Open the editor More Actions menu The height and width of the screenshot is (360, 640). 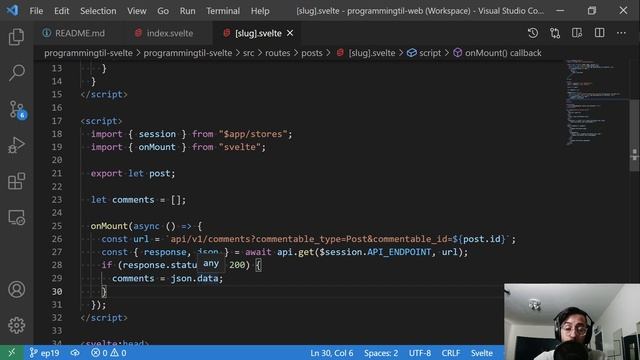pyautogui.click(x=621, y=33)
